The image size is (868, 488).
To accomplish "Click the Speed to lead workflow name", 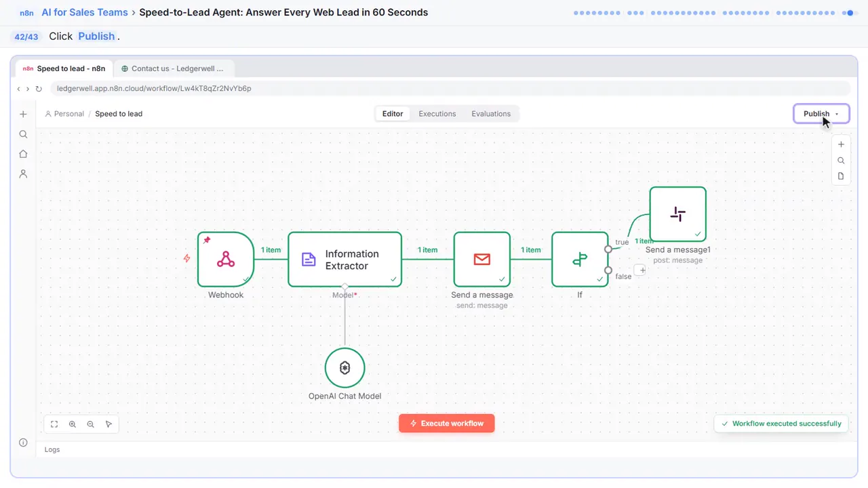I will pyautogui.click(x=119, y=114).
